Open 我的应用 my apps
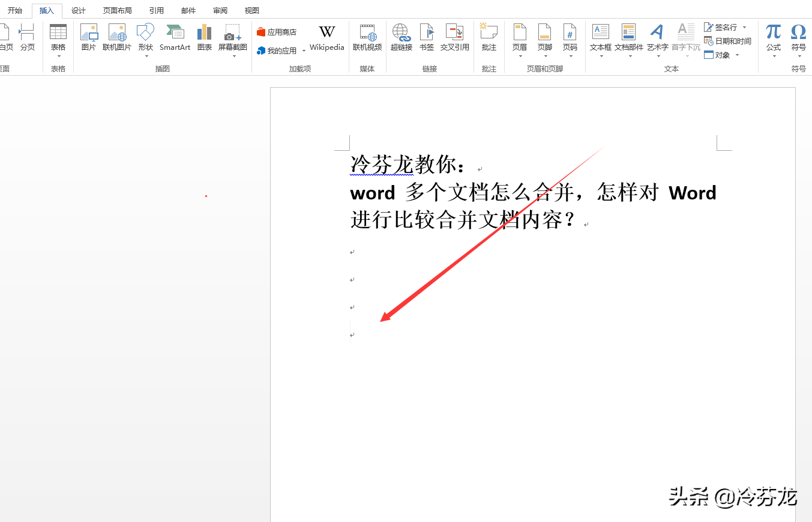 coord(277,50)
